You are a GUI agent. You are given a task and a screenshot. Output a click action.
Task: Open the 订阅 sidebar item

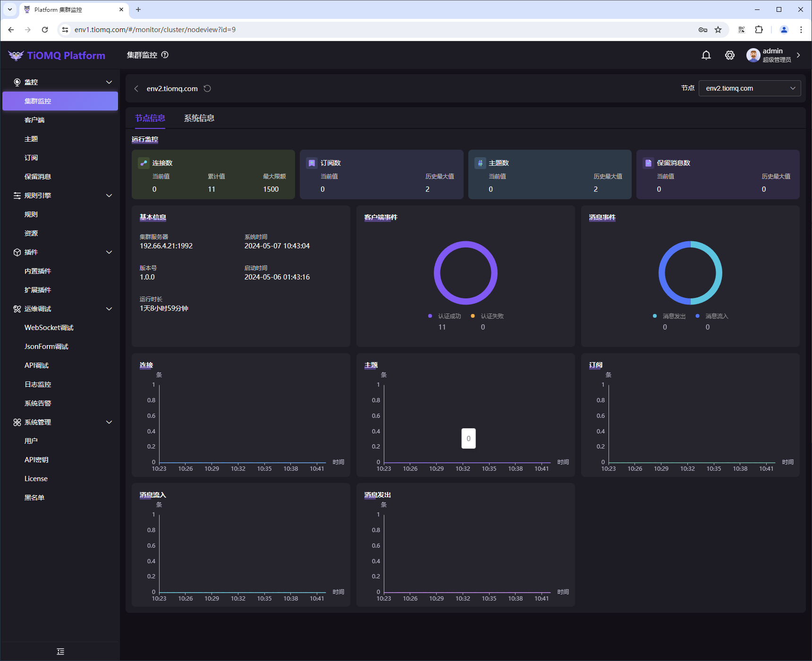tap(60, 158)
